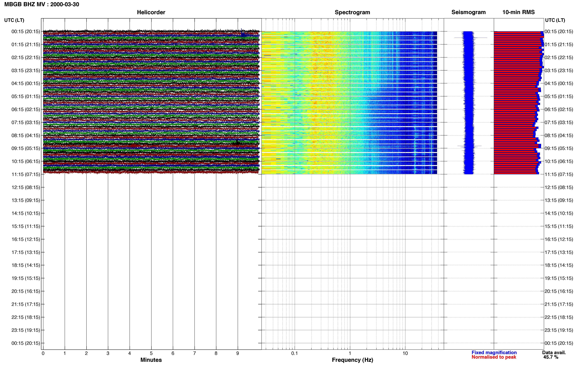Click the '08:15 (04:15)' time label beside the helicorder
Screen dimensions: 588x368
[26, 135]
